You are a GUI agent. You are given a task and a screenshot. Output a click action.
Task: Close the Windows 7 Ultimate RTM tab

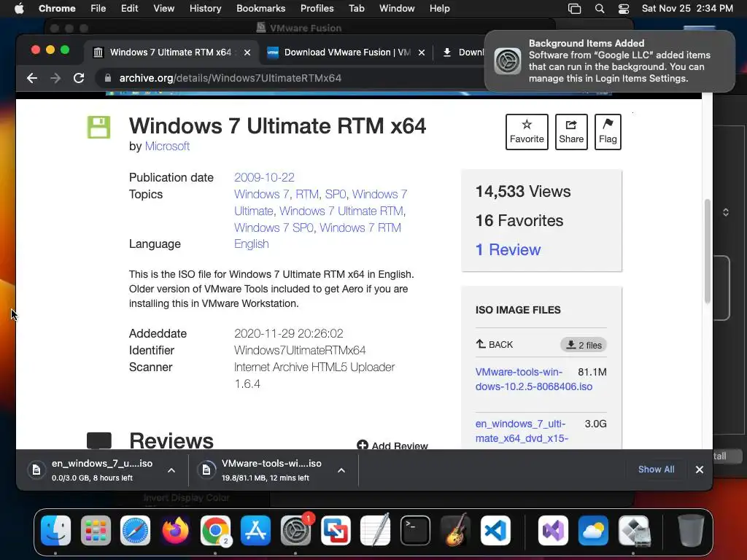point(247,52)
